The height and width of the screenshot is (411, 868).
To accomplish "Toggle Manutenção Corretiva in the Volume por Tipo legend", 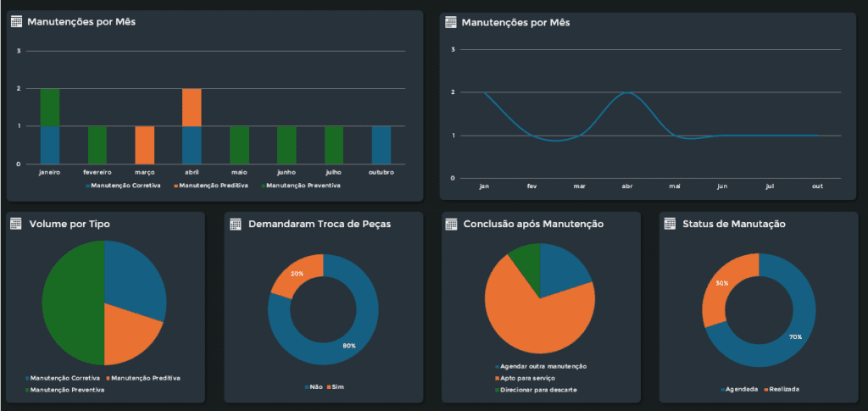I will point(63,378).
